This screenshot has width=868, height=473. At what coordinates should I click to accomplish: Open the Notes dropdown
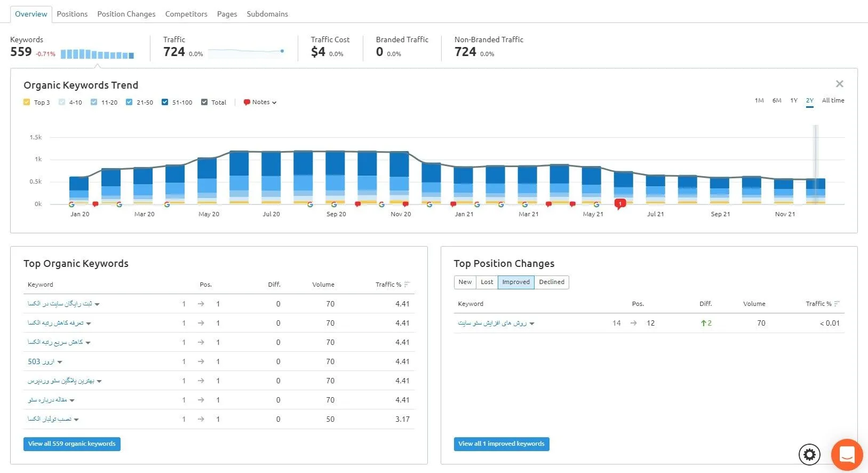coord(260,102)
